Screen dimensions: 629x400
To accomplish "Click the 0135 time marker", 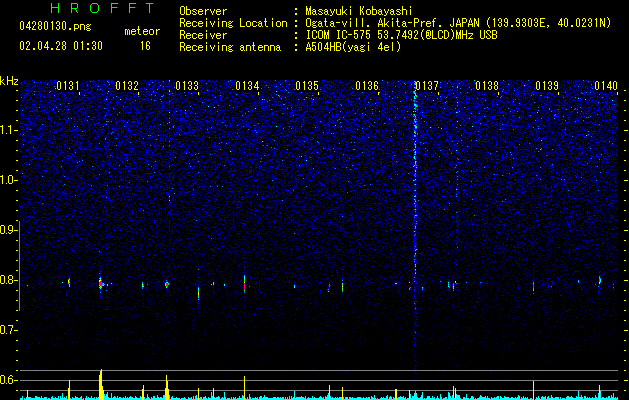I will click(x=307, y=86).
